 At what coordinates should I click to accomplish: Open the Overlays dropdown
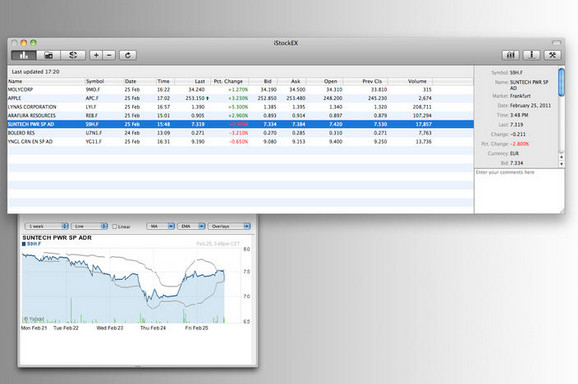[x=229, y=226]
